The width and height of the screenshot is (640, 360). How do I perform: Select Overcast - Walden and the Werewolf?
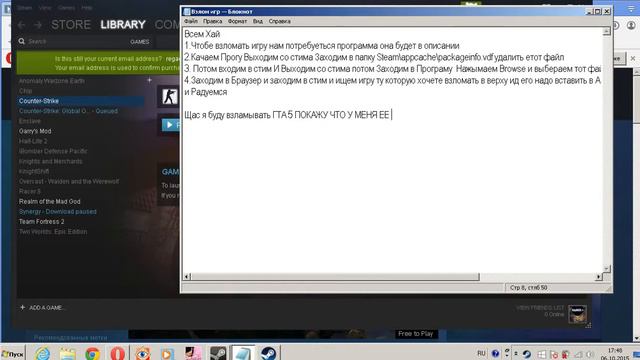[69, 181]
